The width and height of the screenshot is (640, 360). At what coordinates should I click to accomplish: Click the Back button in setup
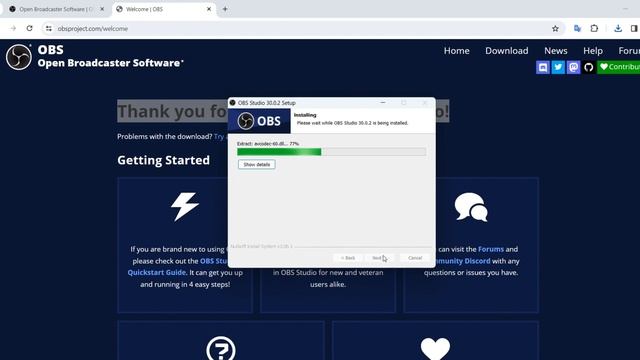[x=348, y=258]
